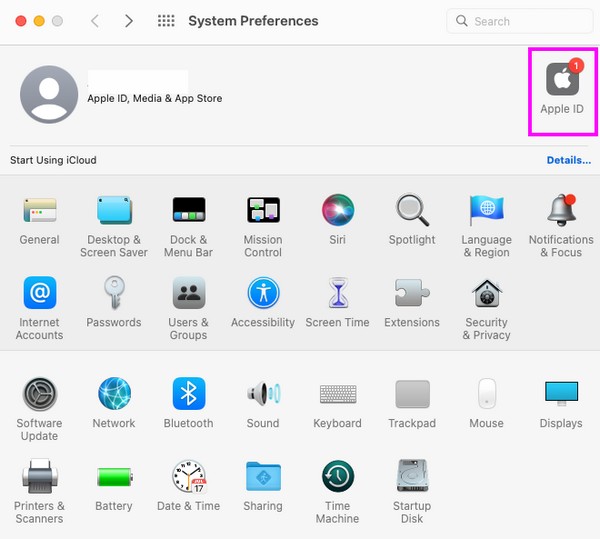Open Network preferences
Image resolution: width=600 pixels, height=539 pixels.
[114, 394]
